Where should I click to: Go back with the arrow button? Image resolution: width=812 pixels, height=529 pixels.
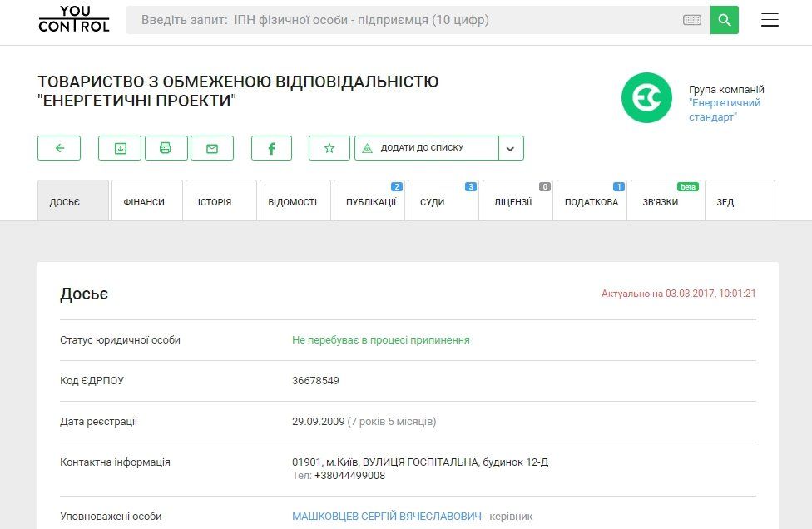(x=58, y=147)
